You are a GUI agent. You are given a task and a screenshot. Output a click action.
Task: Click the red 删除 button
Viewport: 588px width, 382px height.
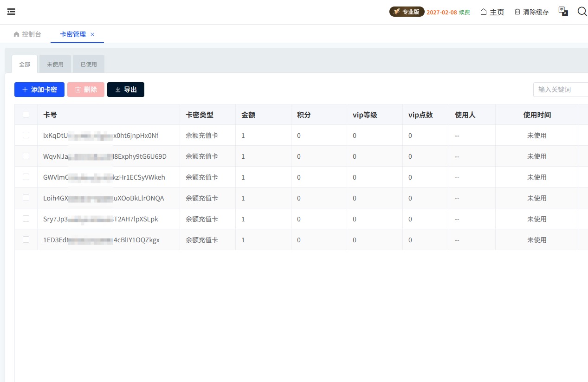(x=86, y=90)
